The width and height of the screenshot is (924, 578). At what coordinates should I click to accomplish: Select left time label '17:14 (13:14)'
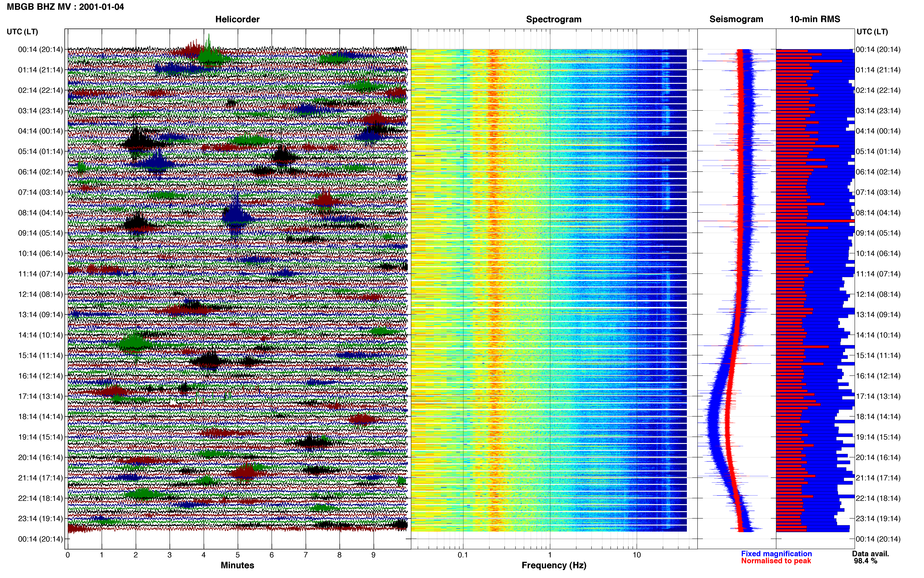point(41,396)
